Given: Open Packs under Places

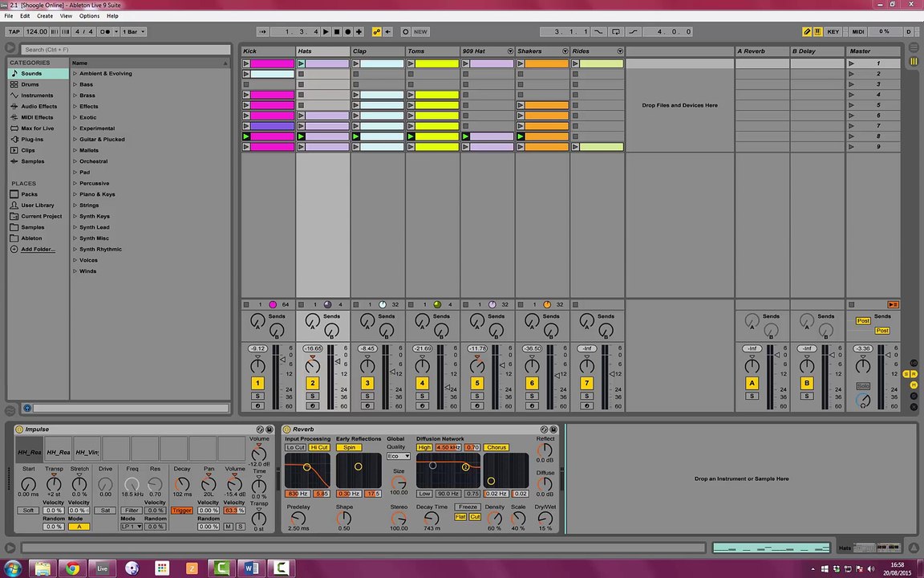Looking at the screenshot, I should [x=38, y=194].
